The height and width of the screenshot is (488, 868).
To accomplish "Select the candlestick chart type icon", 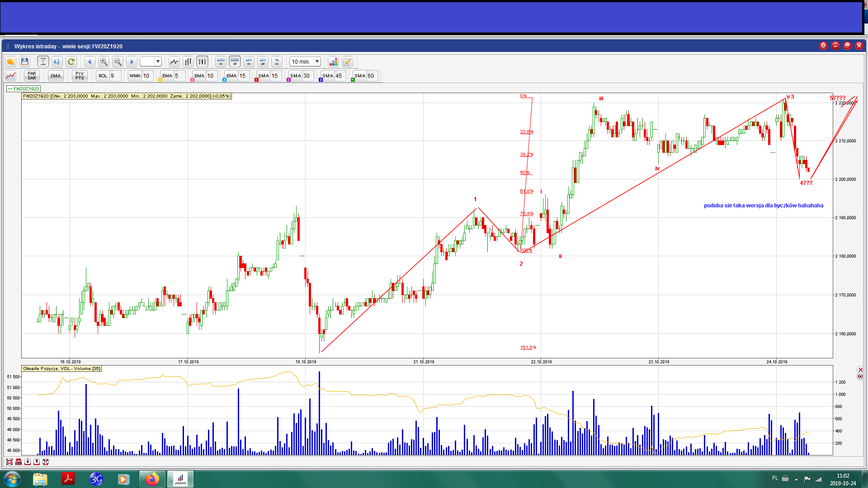I will (x=202, y=61).
